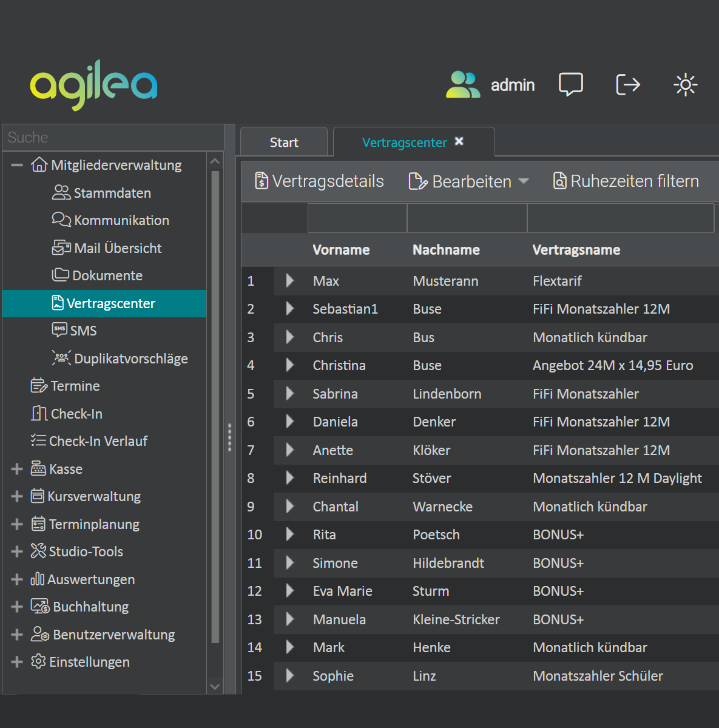Click the chat message bubble icon
719x728 pixels.
coord(570,84)
